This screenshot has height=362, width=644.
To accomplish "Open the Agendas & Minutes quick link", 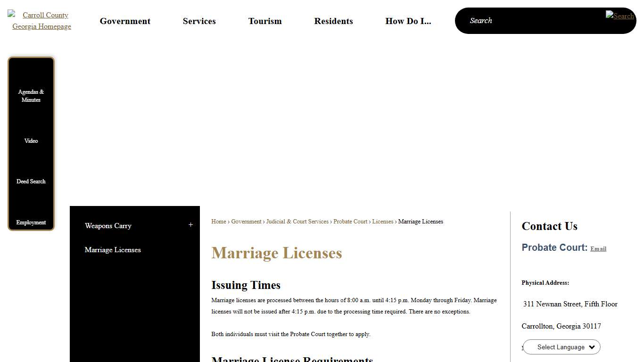I will coord(31,96).
